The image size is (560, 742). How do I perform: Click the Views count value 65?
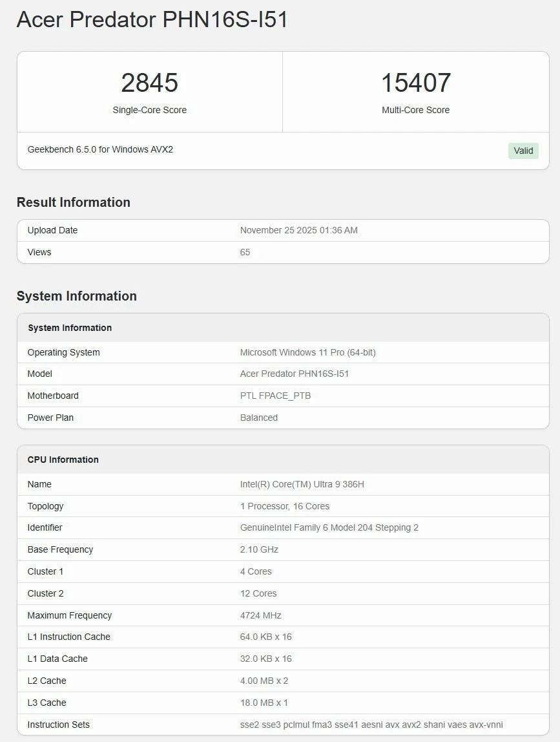pos(245,252)
